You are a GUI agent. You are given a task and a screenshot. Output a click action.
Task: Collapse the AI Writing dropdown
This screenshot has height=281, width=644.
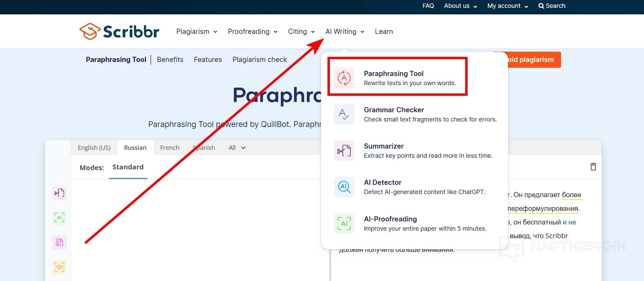click(345, 31)
